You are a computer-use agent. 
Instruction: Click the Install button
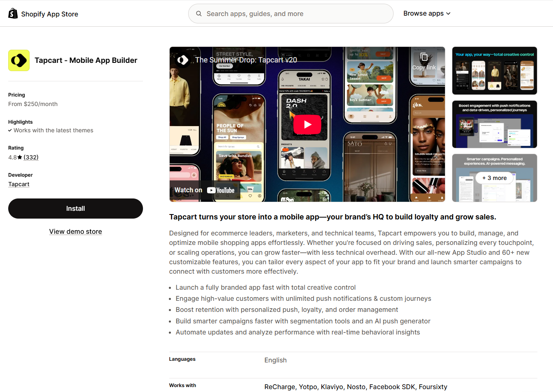[x=76, y=209]
